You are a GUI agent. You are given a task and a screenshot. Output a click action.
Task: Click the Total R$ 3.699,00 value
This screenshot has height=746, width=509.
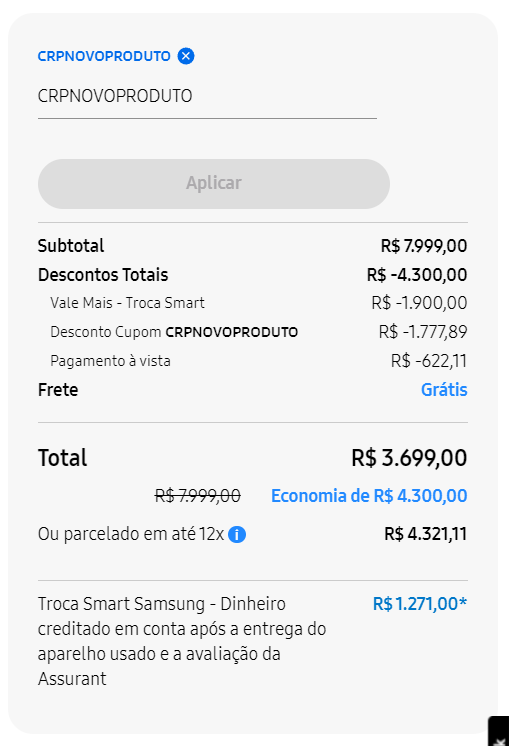(x=409, y=458)
